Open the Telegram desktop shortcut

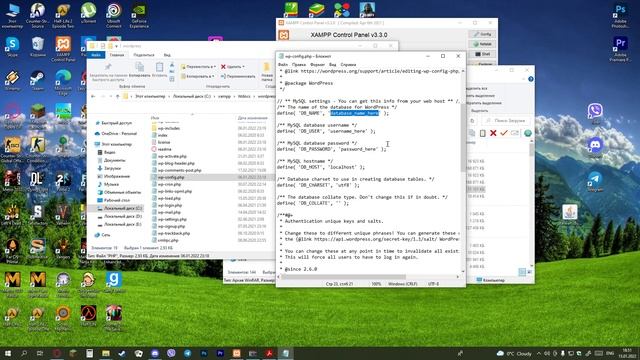[x=595, y=181]
